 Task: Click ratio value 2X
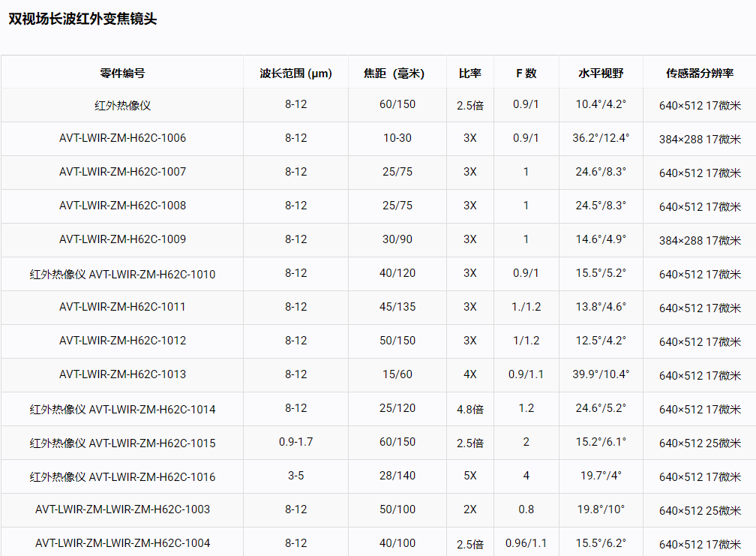[x=470, y=509]
